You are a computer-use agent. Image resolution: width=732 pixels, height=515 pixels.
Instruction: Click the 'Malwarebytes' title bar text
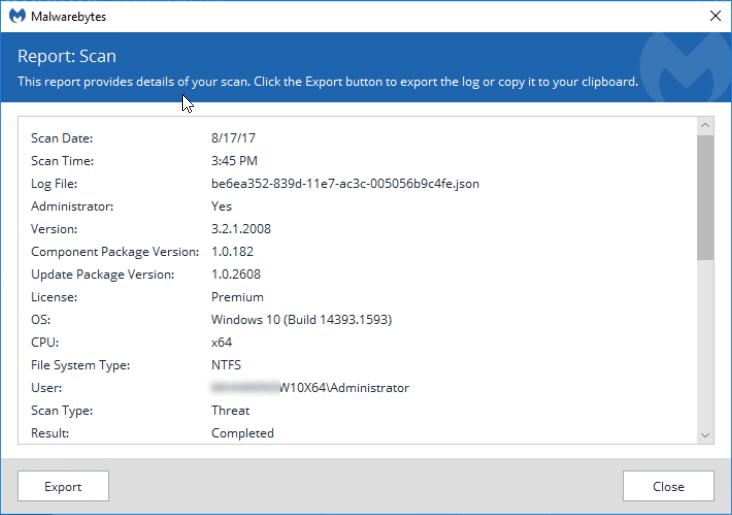[68, 17]
